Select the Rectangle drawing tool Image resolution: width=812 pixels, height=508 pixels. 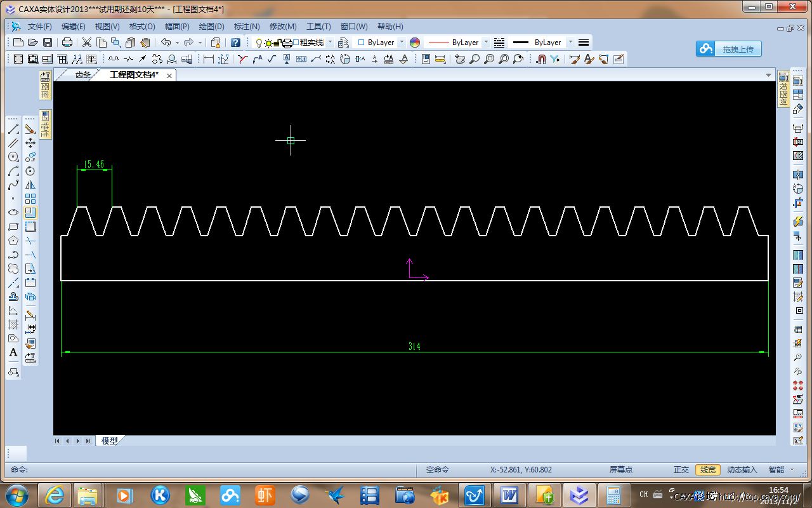pos(13,227)
